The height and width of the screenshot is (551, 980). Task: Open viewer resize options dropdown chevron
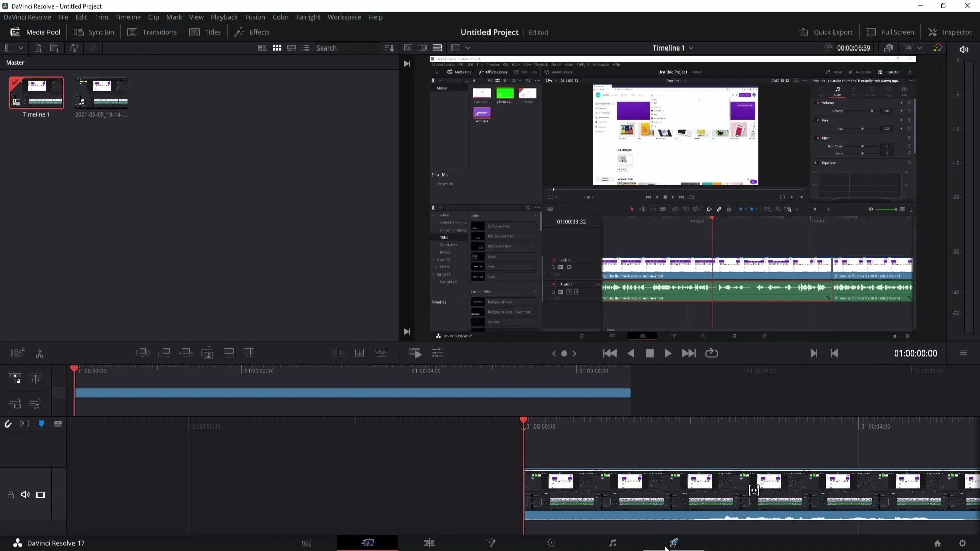(468, 48)
